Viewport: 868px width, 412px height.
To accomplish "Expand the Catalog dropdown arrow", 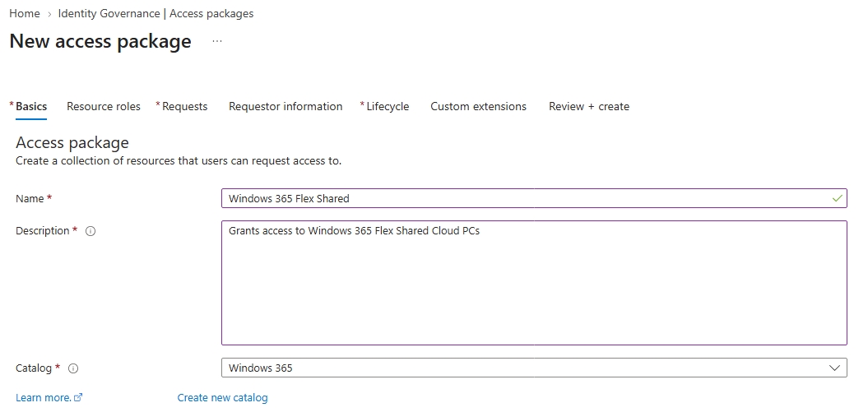I will tap(835, 368).
